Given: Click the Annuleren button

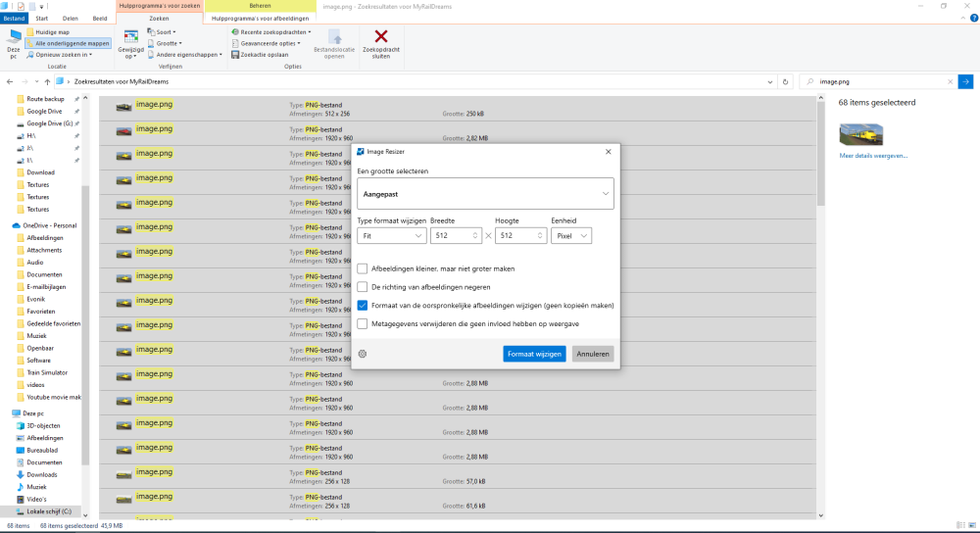Looking at the screenshot, I should [592, 354].
